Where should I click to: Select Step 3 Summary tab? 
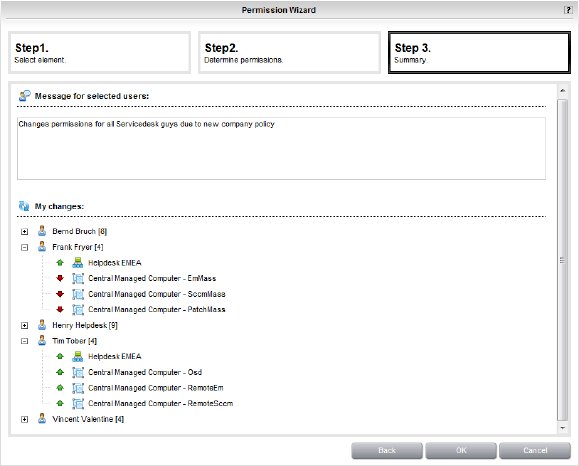479,52
